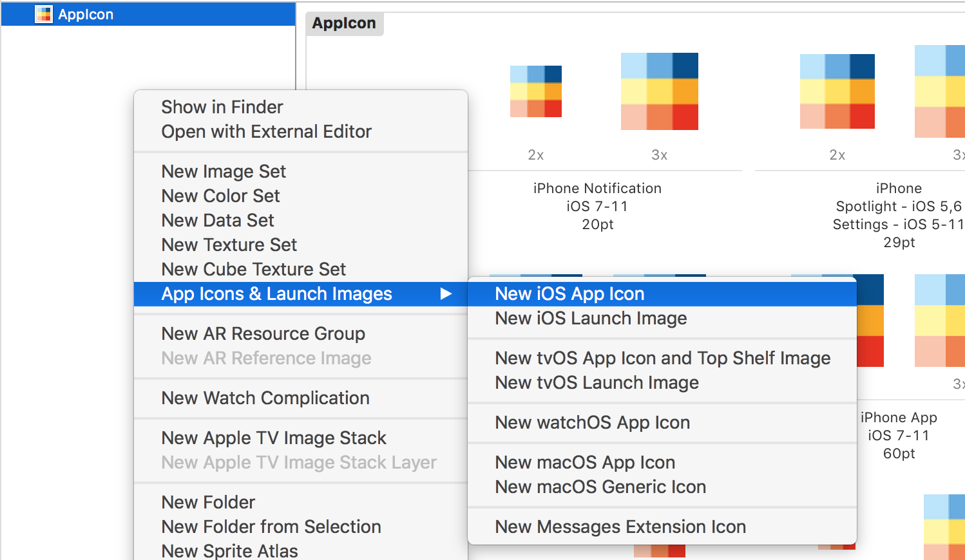
Task: Choose New Messages Extension Icon
Action: coord(620,527)
